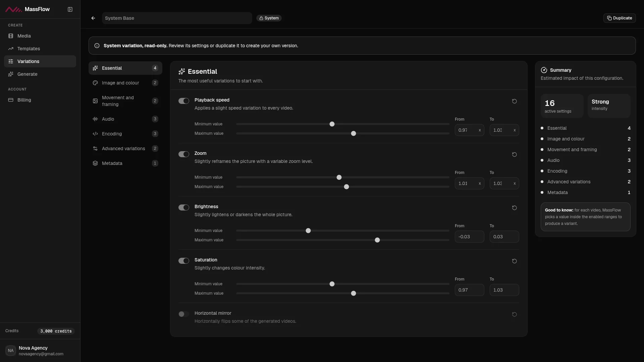The image size is (644, 362).
Task: Click the System Base name field
Action: click(177, 18)
